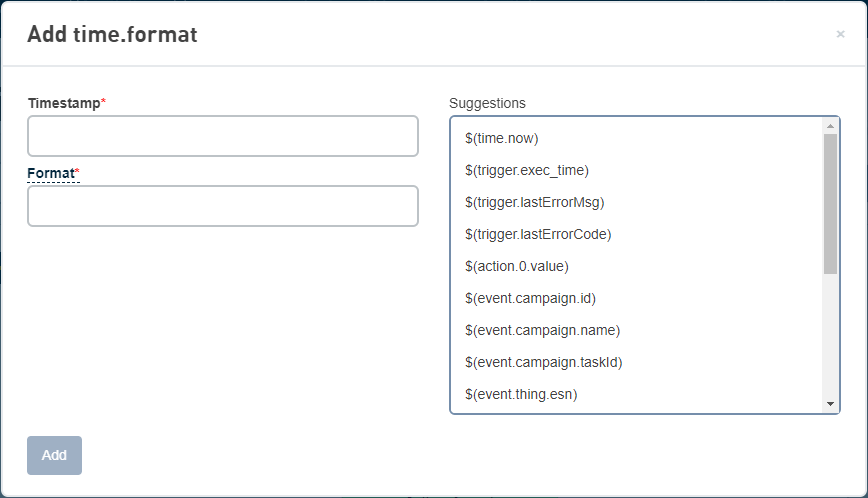
Task: Click the Format input field
Action: tap(222, 206)
